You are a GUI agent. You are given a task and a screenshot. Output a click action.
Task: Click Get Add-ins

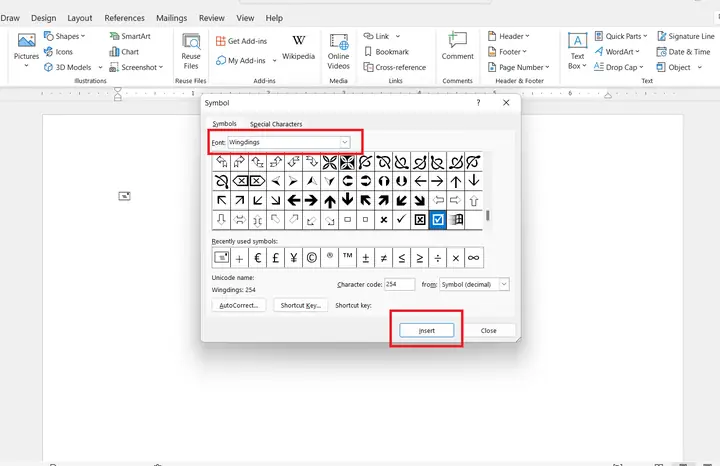pos(242,41)
